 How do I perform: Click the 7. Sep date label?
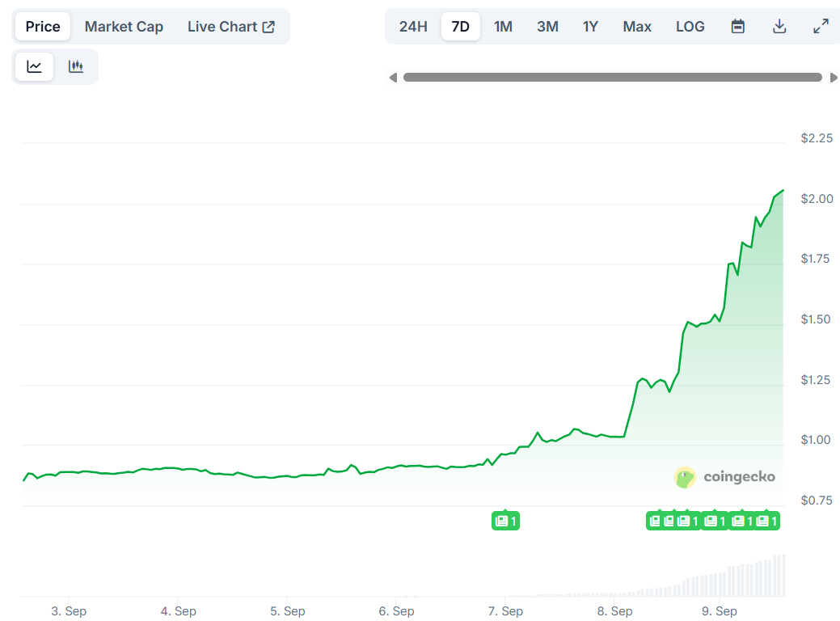coord(505,611)
